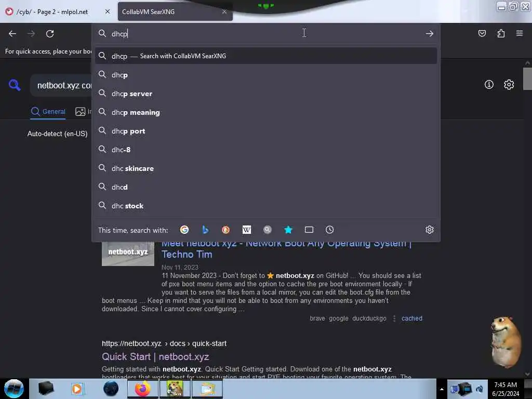Open the Firefox hamburger menu
This screenshot has width=532, height=399.
[x=520, y=33]
